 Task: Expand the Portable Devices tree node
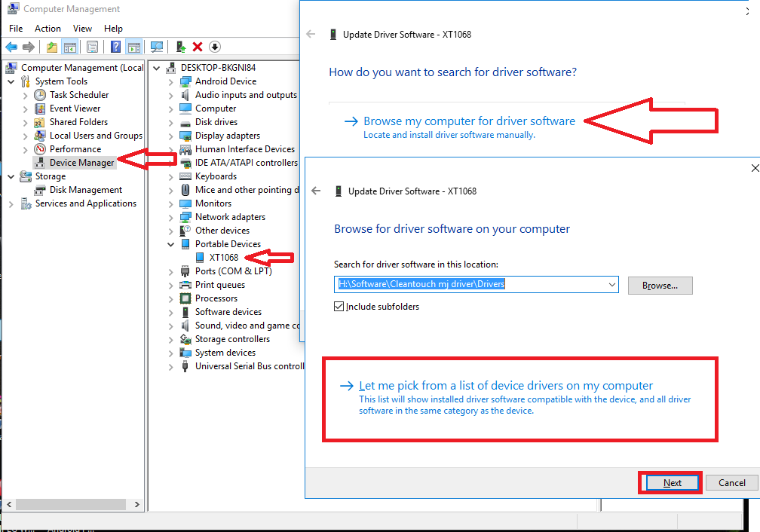170,243
